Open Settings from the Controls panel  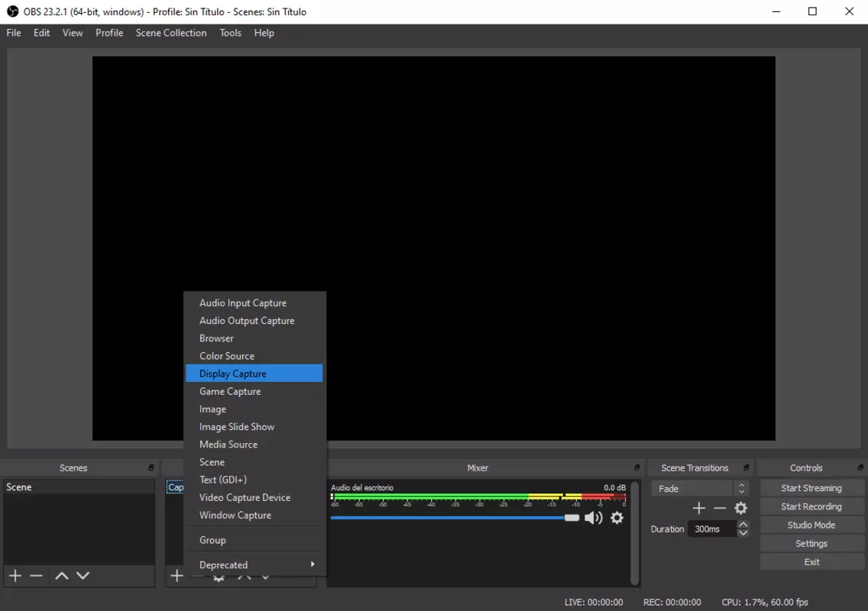click(811, 544)
